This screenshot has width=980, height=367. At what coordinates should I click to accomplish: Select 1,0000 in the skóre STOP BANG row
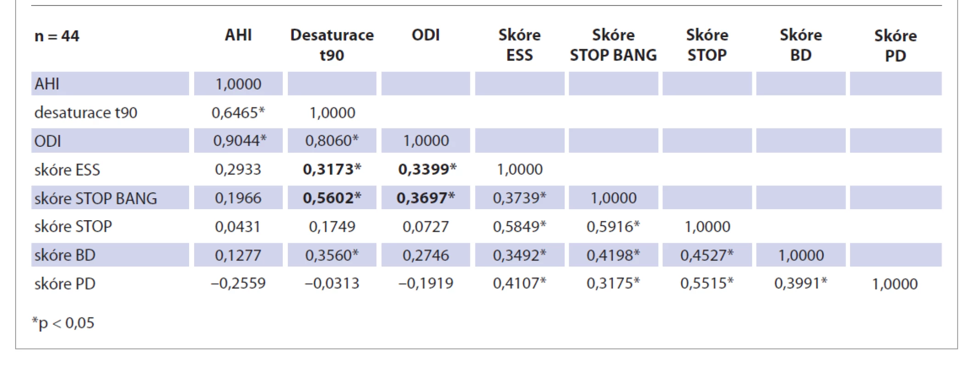(613, 198)
